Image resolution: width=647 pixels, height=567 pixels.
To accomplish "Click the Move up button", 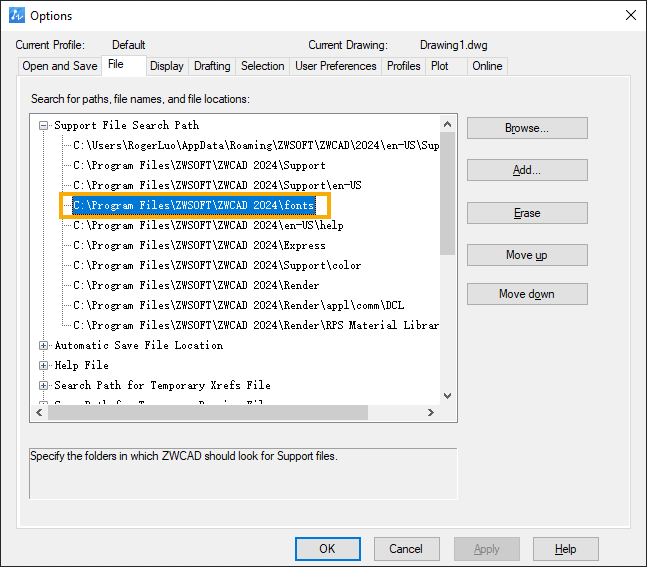I will click(x=527, y=255).
